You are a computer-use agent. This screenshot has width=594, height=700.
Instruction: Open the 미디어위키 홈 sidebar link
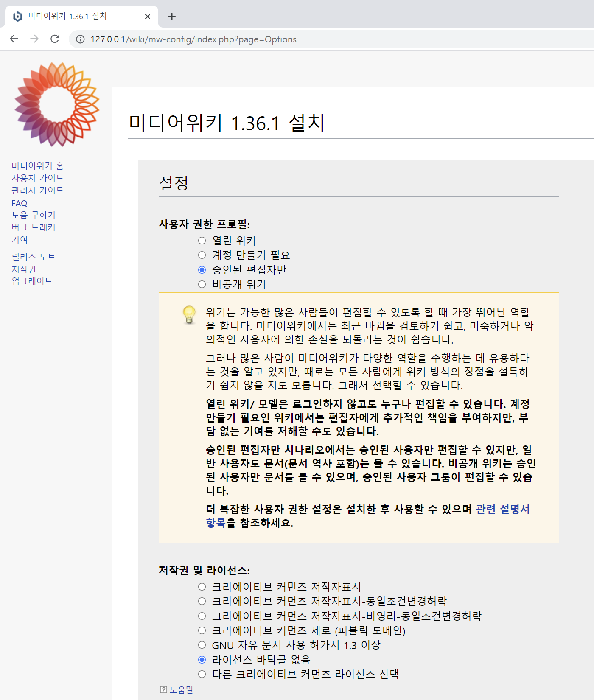pos(38,166)
